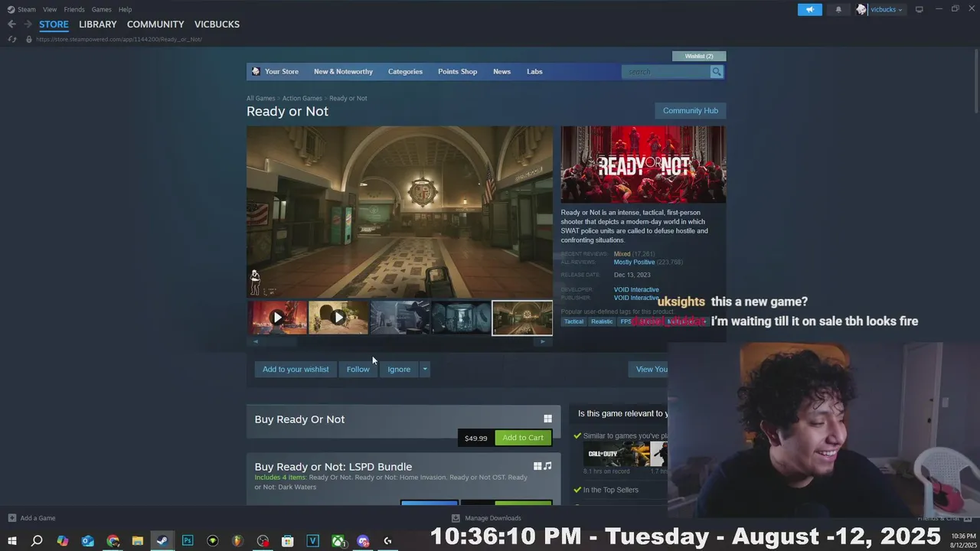The image size is (980, 551).
Task: Open the Help menu
Action: point(126,9)
